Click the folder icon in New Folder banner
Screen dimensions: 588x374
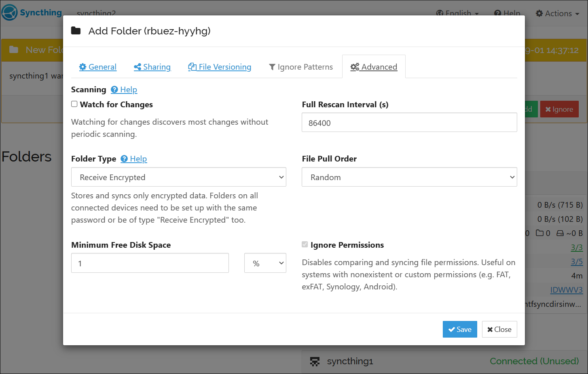(14, 50)
